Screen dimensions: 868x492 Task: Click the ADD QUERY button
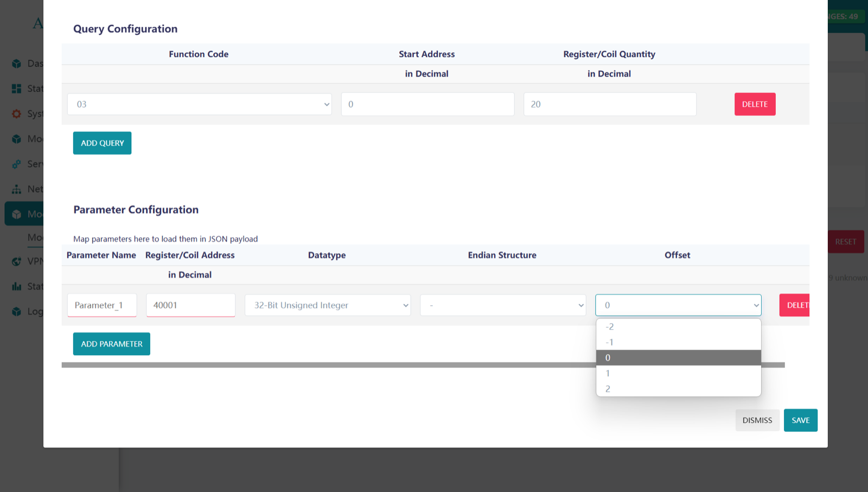click(x=102, y=143)
